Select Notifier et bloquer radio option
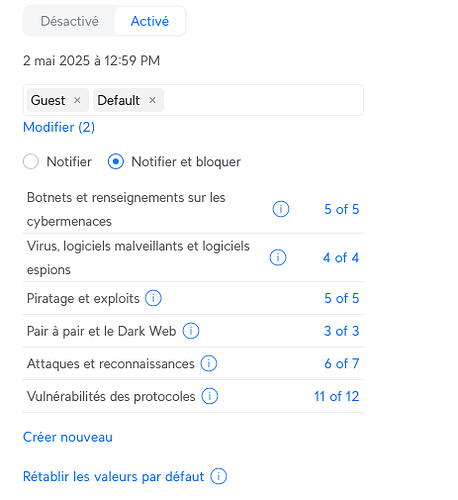 point(116,162)
